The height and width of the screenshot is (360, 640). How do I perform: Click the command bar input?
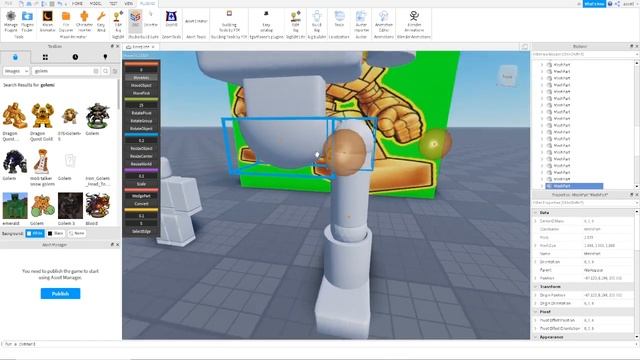tap(318, 344)
